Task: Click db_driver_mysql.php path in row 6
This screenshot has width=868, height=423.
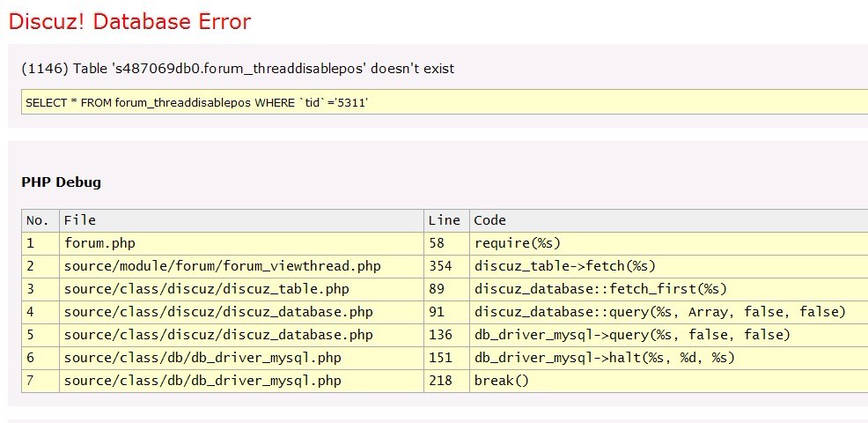Action: 202,358
